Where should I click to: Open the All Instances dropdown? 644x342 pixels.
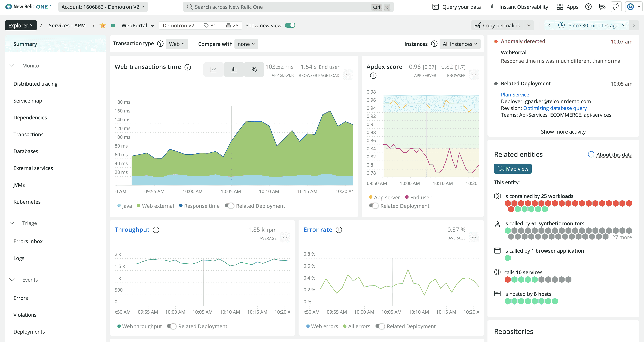point(460,44)
